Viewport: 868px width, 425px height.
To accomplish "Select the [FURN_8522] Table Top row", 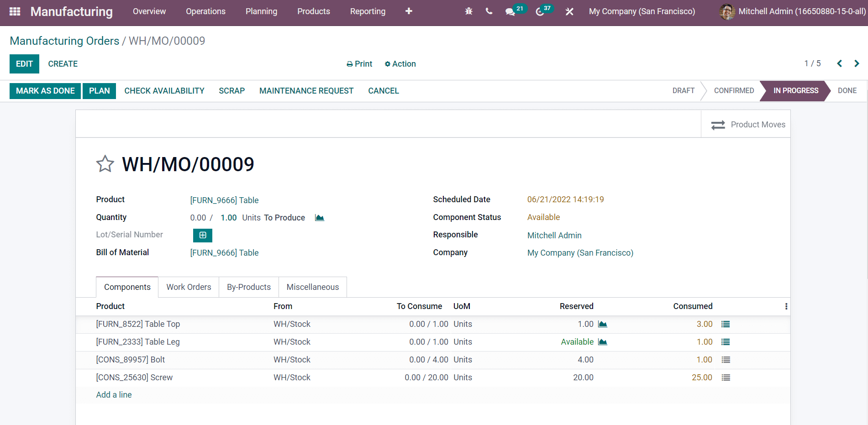I will [433, 324].
